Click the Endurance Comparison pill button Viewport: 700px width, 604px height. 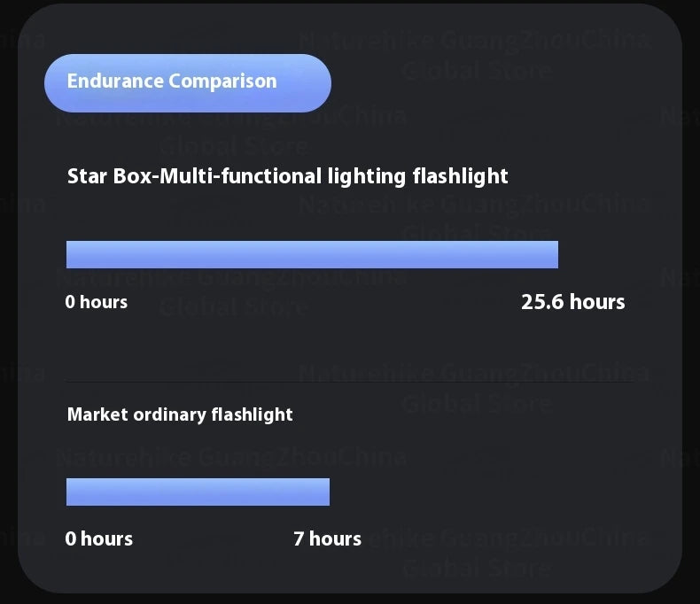(x=188, y=82)
